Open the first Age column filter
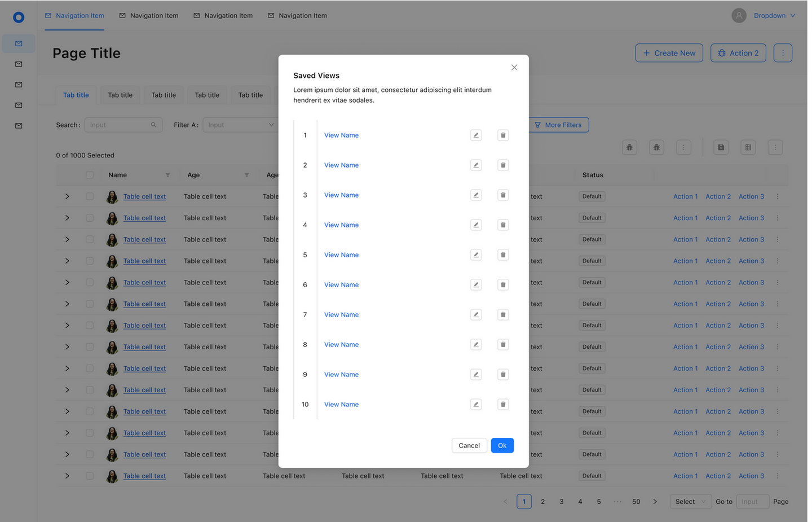Screen dimensions: 812x522 pos(246,175)
